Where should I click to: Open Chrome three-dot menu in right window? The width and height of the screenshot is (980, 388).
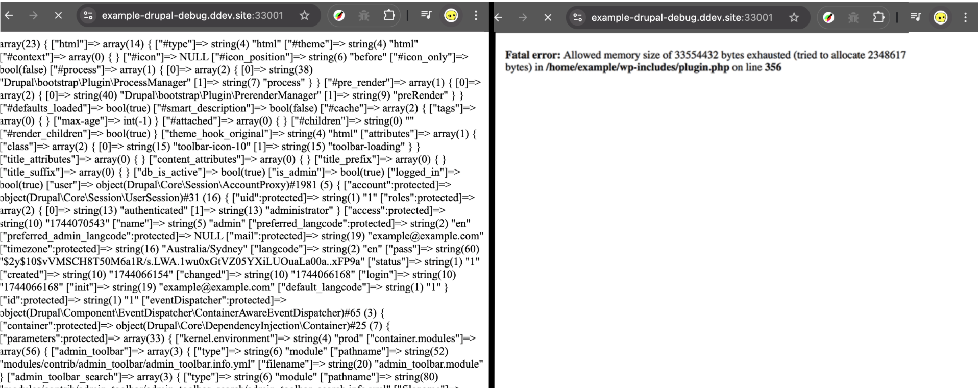point(965,18)
